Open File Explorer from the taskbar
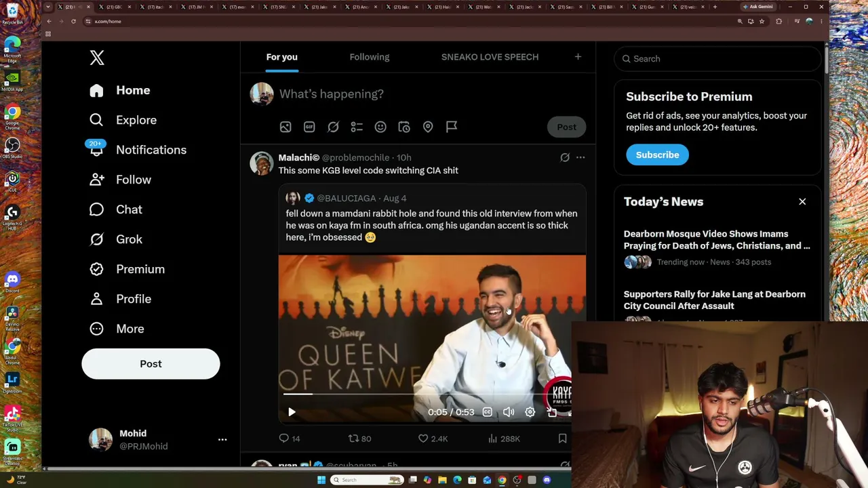Viewport: 868px width, 488px height. point(442,480)
